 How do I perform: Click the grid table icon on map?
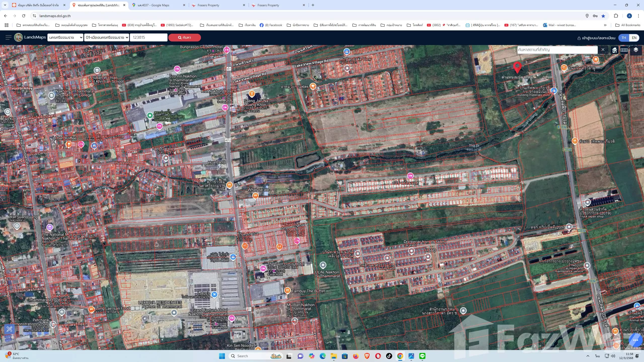tap(624, 50)
